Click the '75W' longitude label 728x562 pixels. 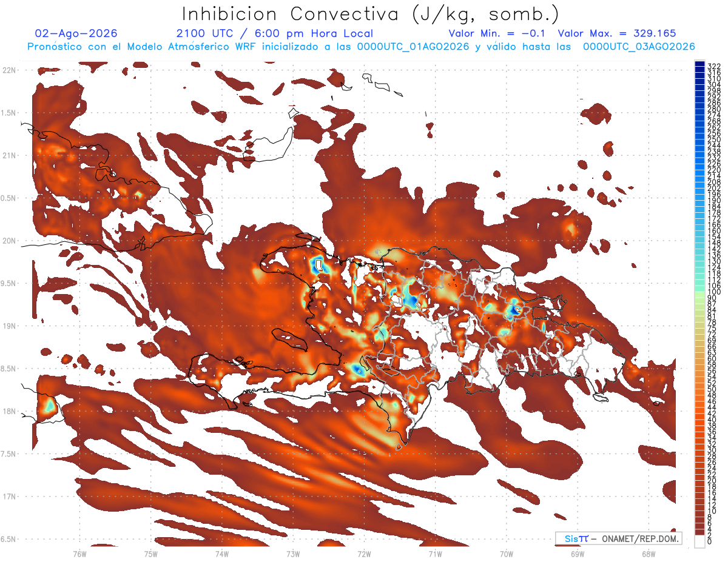[150, 554]
